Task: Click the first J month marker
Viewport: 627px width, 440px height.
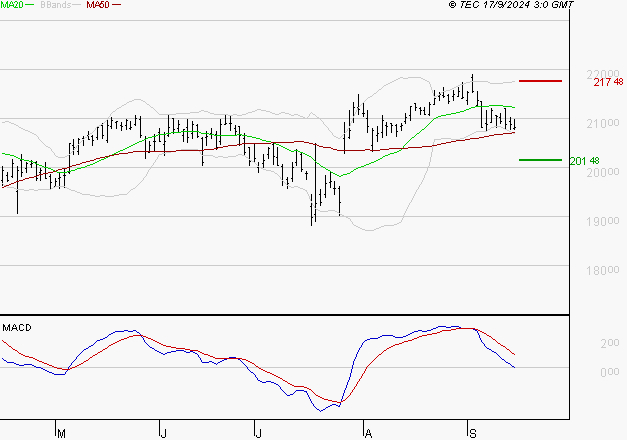Action: tap(163, 433)
